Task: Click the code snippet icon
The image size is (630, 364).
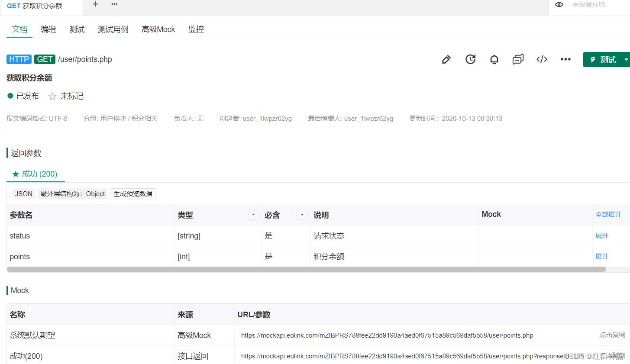Action: (x=542, y=59)
